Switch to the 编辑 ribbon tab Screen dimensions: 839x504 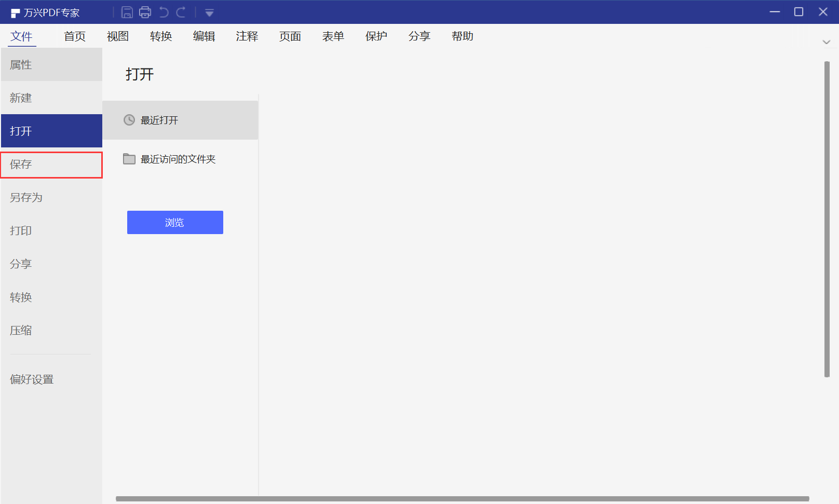pyautogui.click(x=204, y=36)
